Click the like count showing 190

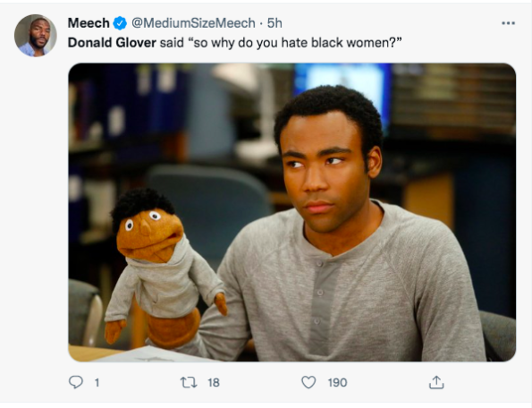click(x=337, y=383)
